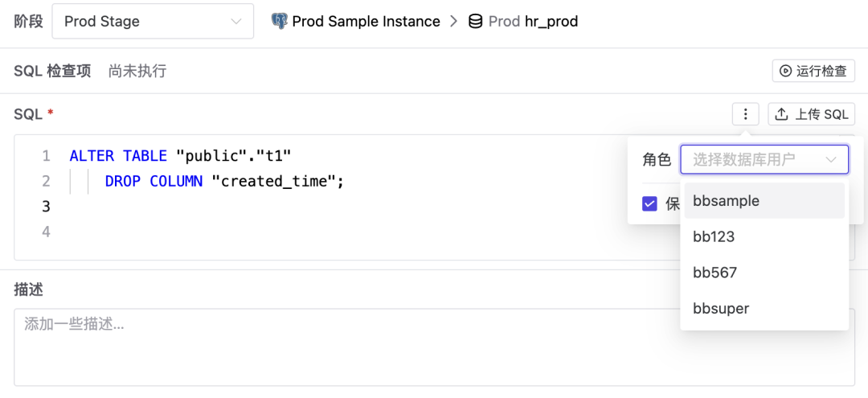Toggle the purple checkbox in the role popover
Image resolution: width=868 pixels, height=398 pixels.
pyautogui.click(x=650, y=203)
